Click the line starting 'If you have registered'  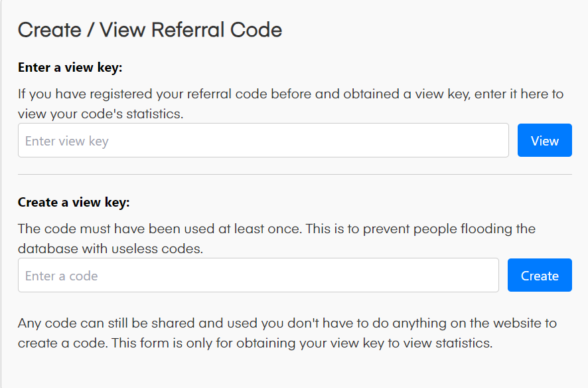coord(291,94)
